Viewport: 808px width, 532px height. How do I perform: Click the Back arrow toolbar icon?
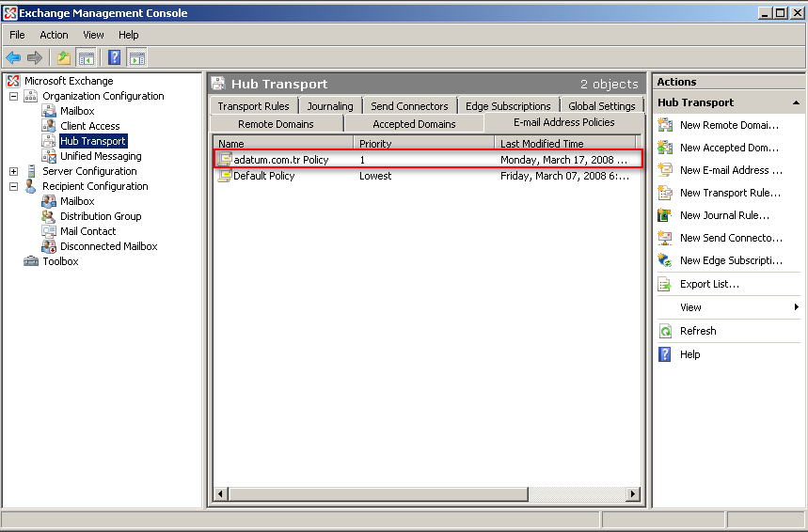pyautogui.click(x=13, y=57)
